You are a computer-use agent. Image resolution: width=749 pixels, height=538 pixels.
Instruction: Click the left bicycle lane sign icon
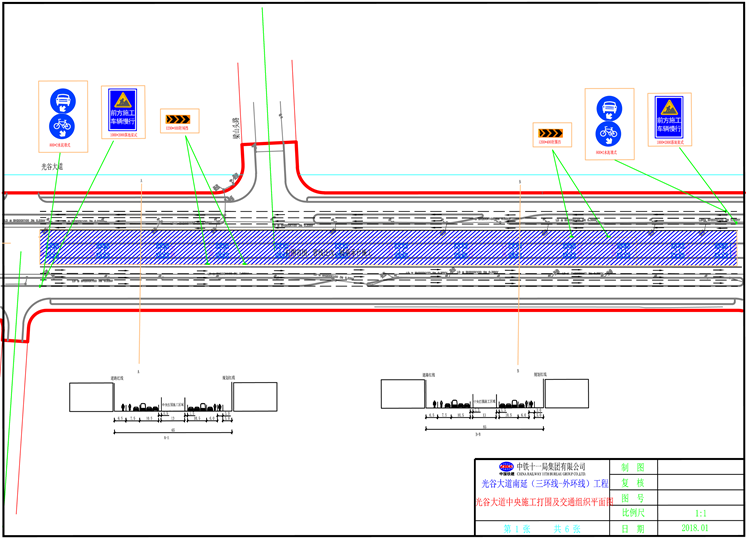click(x=62, y=125)
